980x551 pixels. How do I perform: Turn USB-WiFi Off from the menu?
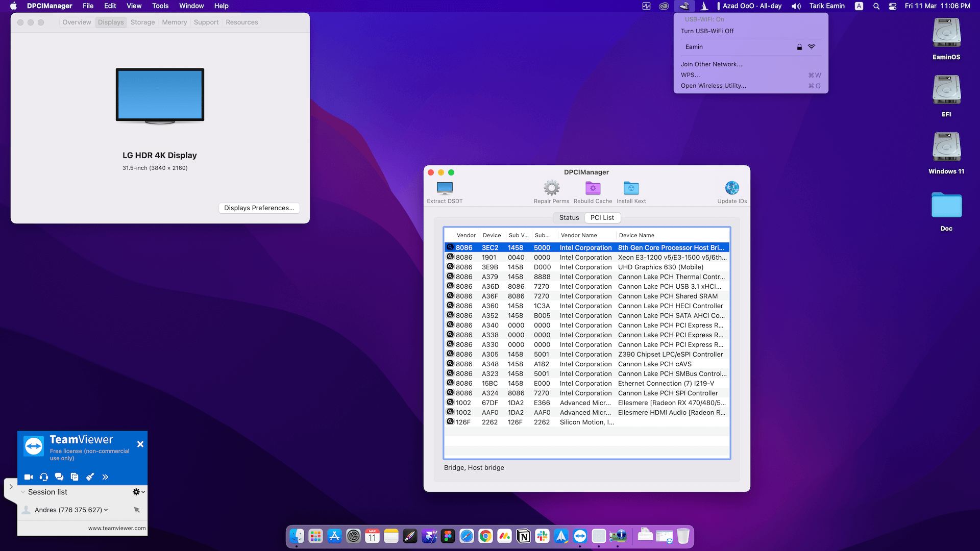751,31
